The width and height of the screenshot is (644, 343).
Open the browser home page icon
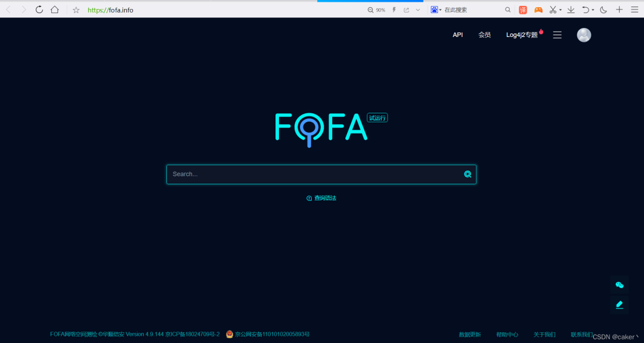55,10
